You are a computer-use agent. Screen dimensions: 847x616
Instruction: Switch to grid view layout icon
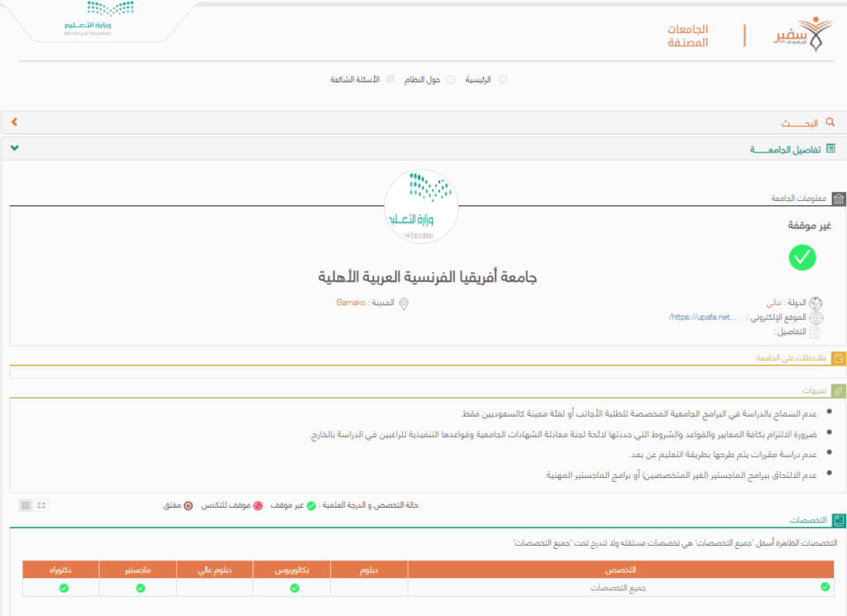pyautogui.click(x=42, y=504)
